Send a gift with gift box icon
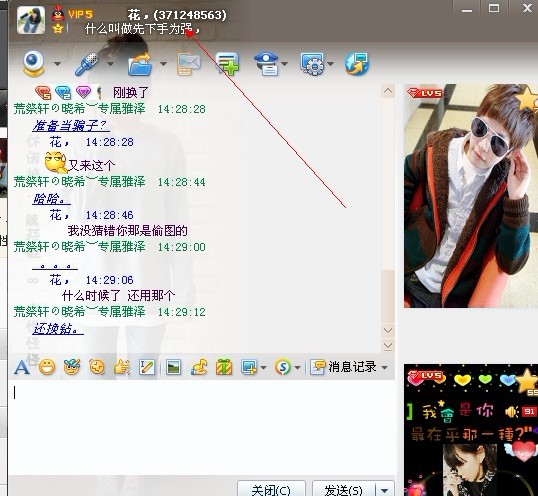Viewport: 538px width, 496px height. coord(224,367)
